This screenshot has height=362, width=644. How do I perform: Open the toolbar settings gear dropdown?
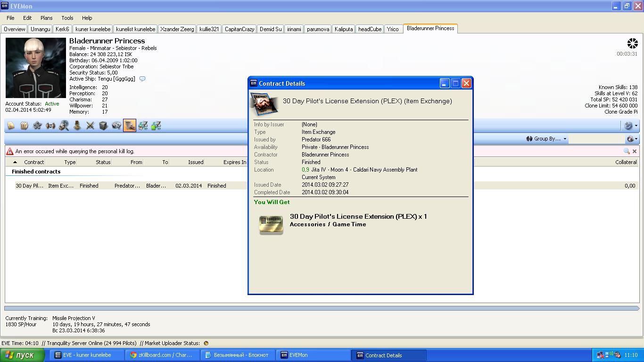630,126
